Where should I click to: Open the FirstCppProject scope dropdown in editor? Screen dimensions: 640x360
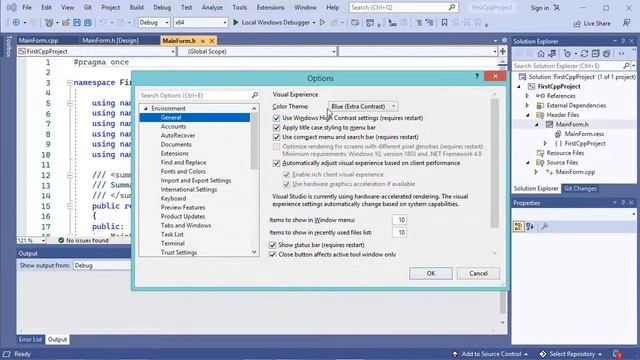(96, 51)
